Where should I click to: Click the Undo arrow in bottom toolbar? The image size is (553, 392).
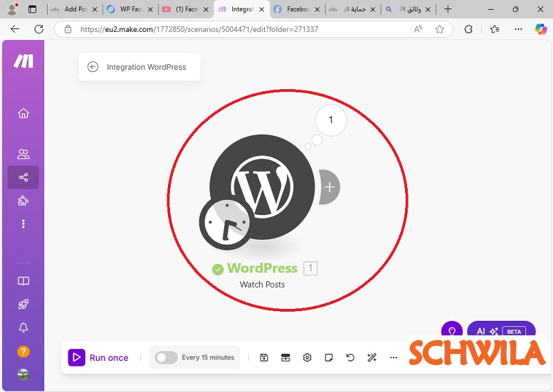tap(350, 357)
